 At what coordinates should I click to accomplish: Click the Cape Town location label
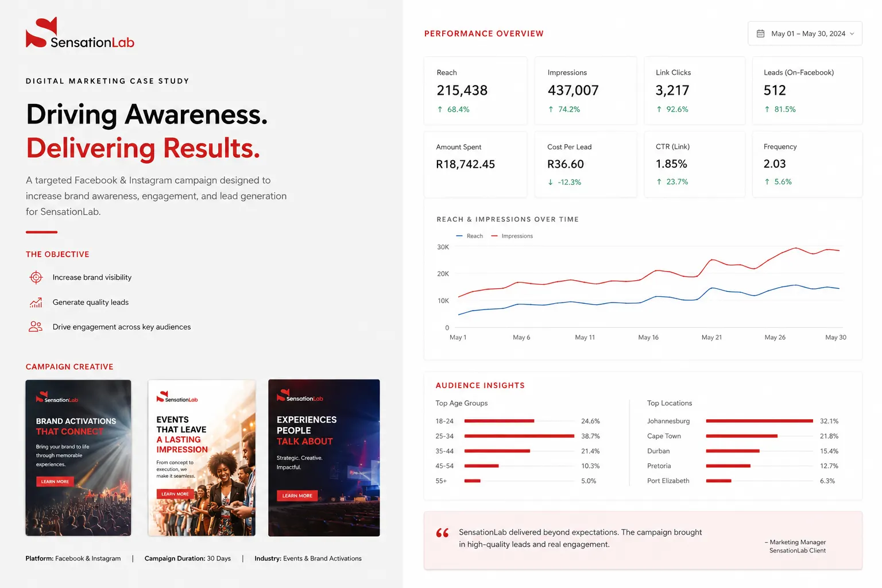point(664,436)
